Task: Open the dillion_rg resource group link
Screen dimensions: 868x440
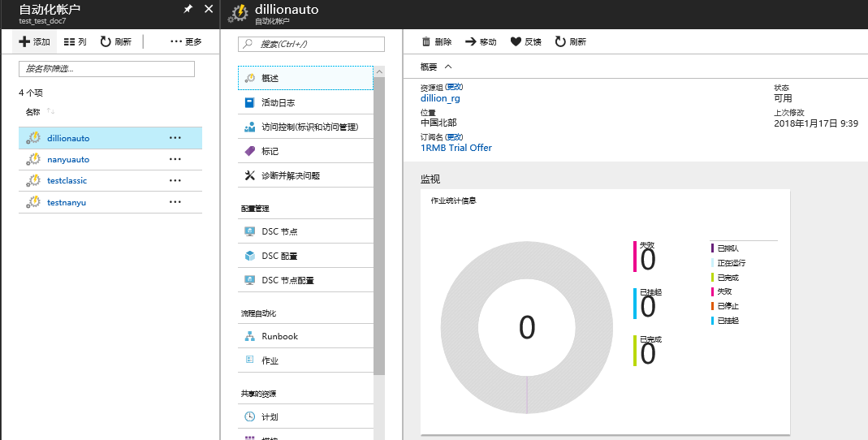Action: coord(440,98)
